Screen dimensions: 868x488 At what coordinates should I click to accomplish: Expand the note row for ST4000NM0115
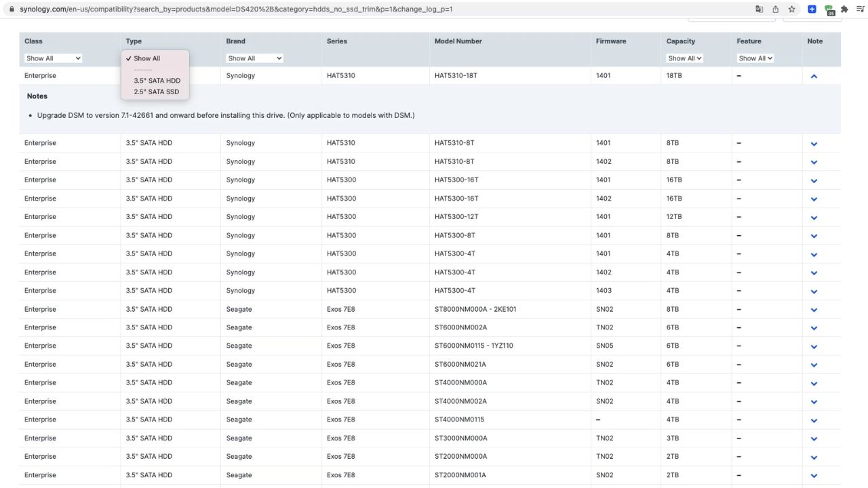tap(814, 420)
